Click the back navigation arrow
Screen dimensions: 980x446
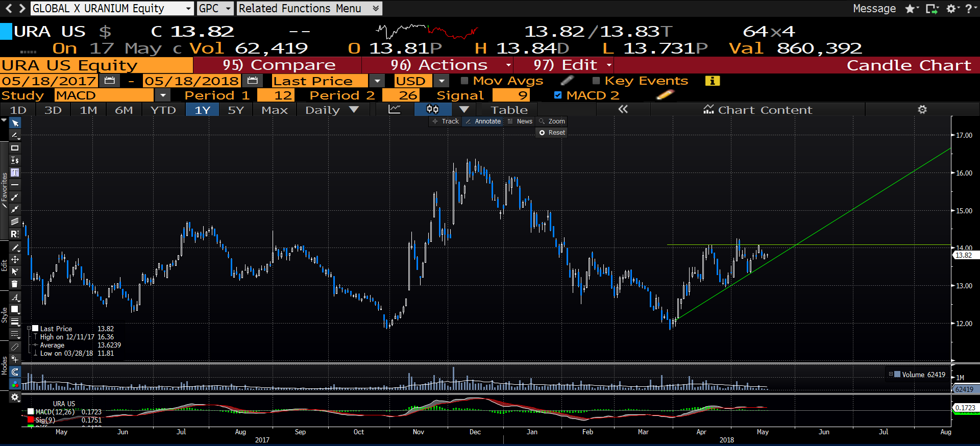(8, 8)
